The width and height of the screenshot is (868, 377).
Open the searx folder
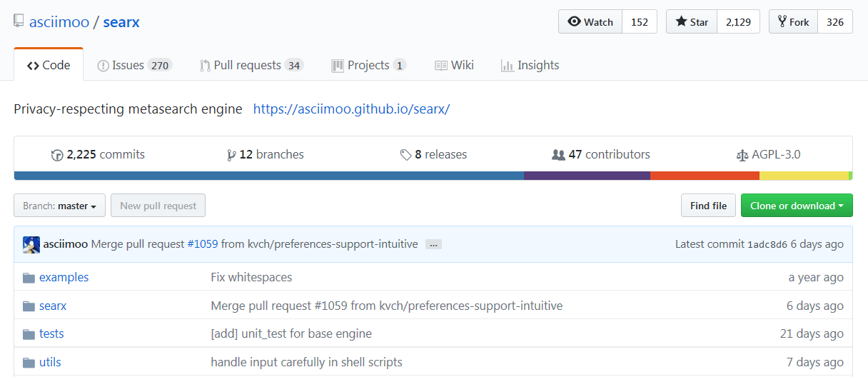(53, 306)
